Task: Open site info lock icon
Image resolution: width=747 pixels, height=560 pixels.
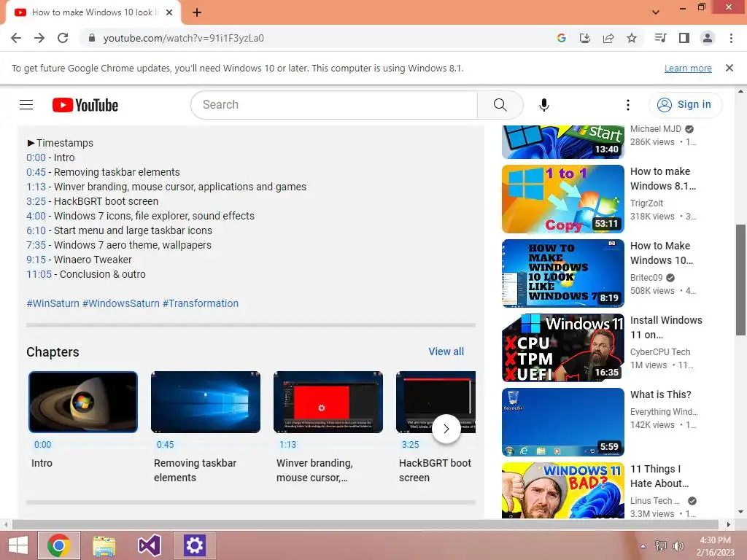Action: 92,38
